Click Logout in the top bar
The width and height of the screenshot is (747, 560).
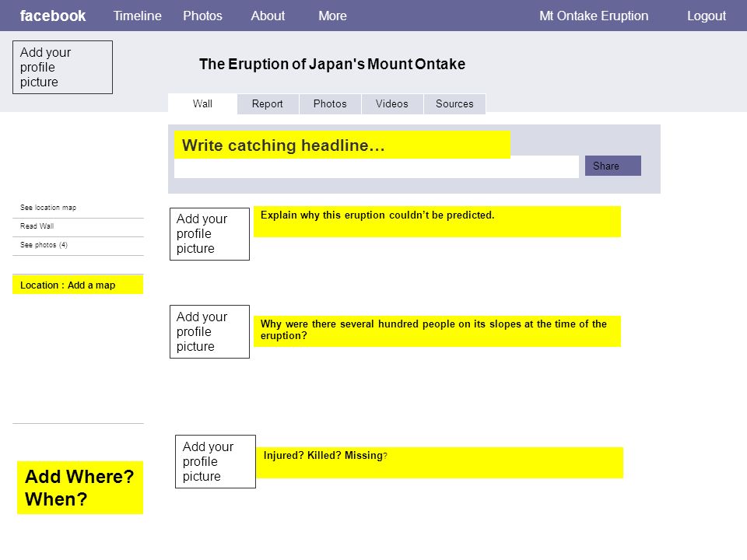pyautogui.click(x=707, y=16)
